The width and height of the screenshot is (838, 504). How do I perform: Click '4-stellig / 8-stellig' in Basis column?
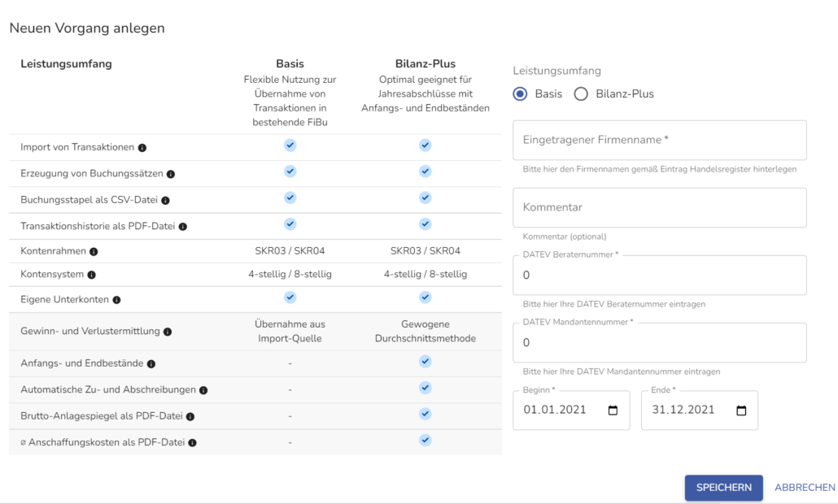click(290, 275)
